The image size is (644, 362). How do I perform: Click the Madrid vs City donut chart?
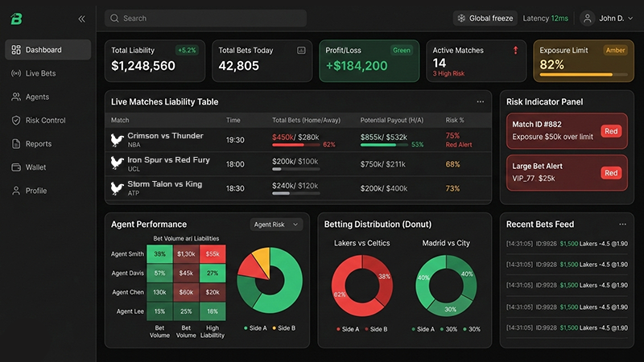[x=446, y=286]
